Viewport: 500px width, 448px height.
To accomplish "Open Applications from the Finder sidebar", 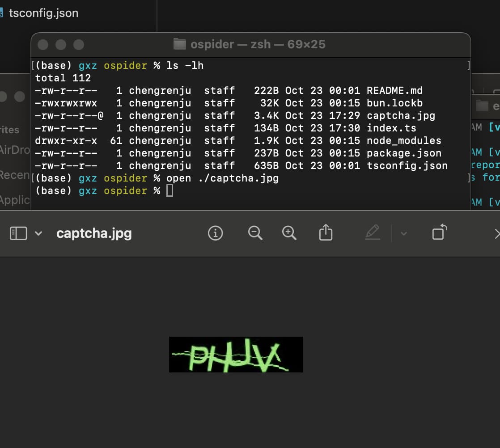I will tap(14, 199).
